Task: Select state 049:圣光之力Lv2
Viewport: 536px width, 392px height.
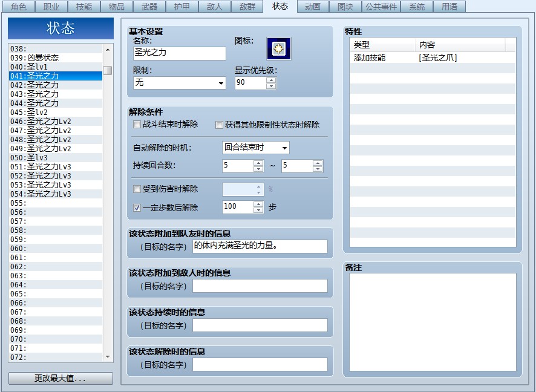Action: 56,148
